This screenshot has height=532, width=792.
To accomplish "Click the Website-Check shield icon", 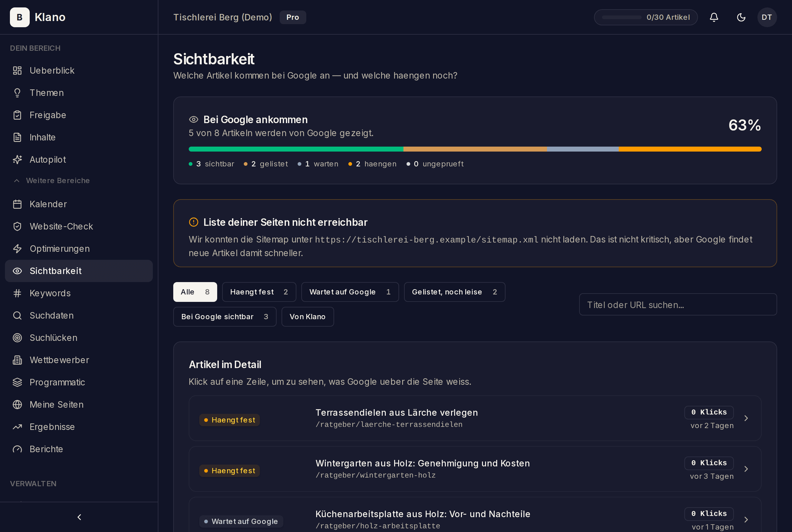I will pyautogui.click(x=17, y=227).
